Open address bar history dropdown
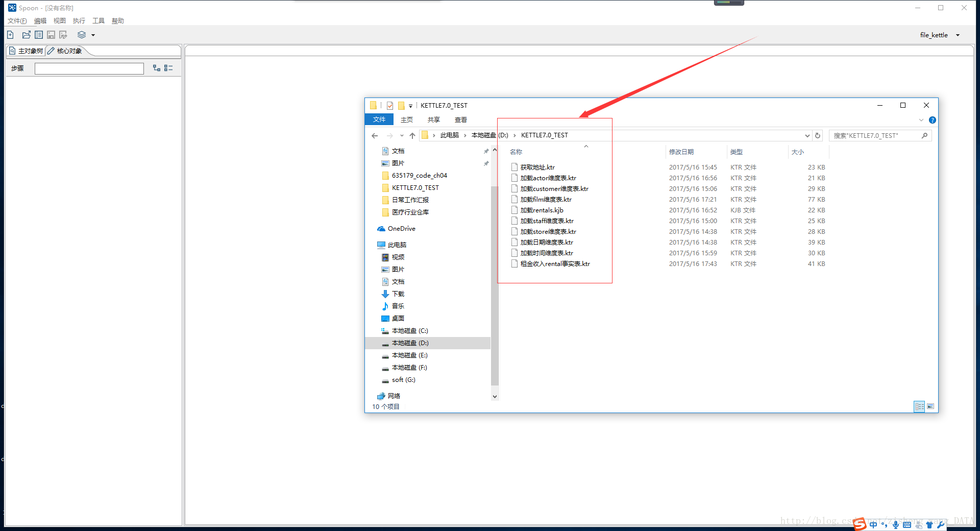Screen dimensions: 980x531 [807, 136]
